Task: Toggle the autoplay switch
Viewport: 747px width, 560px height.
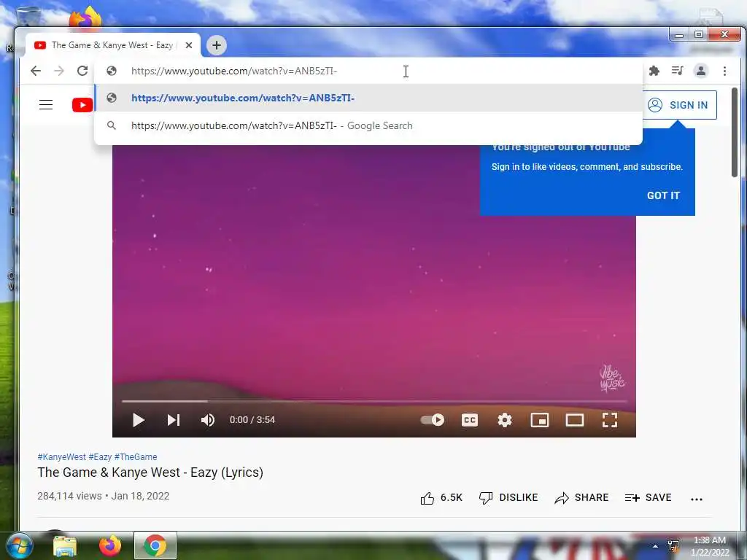Action: point(432,420)
